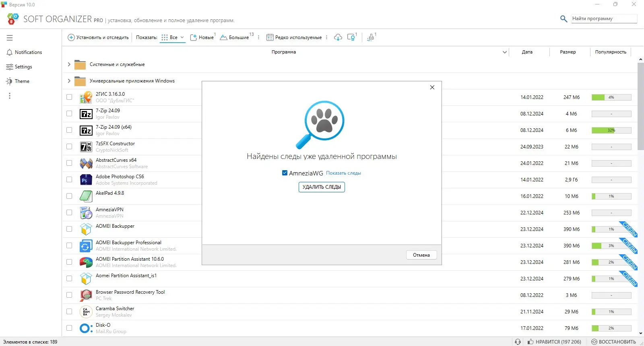Click the monitor search traces icon
644x346 pixels.
click(x=351, y=37)
